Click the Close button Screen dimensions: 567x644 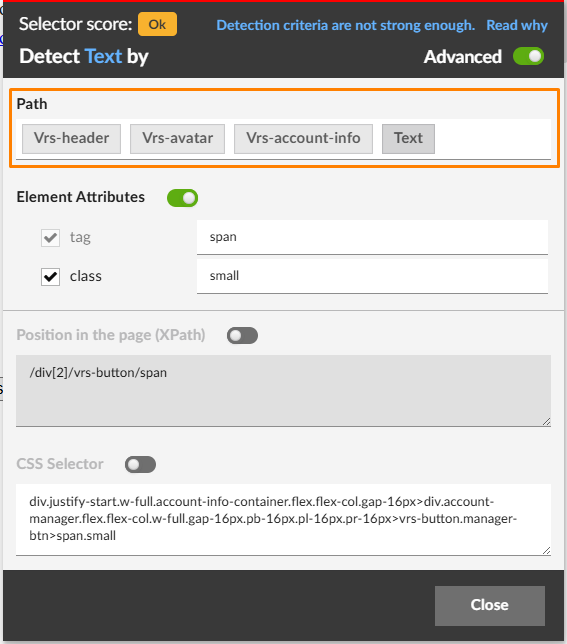(490, 606)
